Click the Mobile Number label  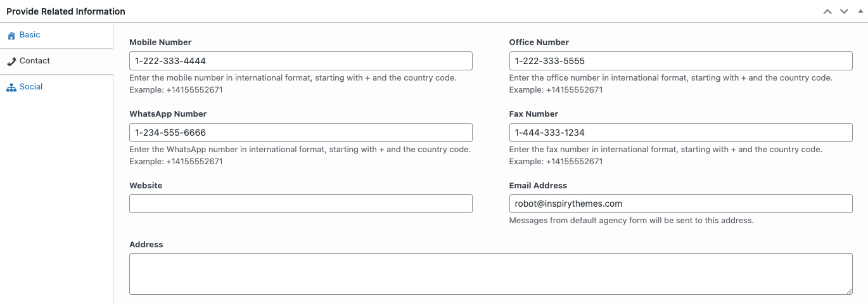[x=160, y=42]
